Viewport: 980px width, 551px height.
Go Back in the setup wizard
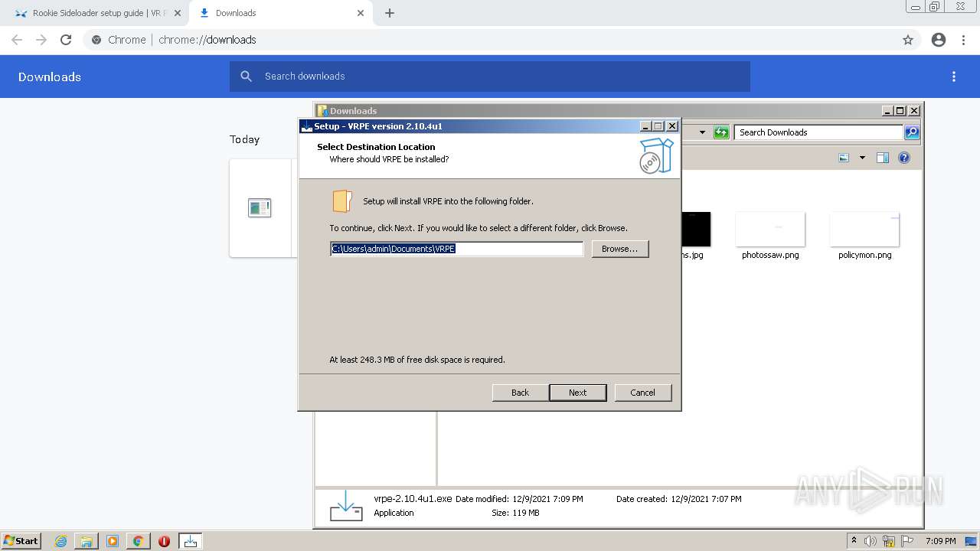520,393
